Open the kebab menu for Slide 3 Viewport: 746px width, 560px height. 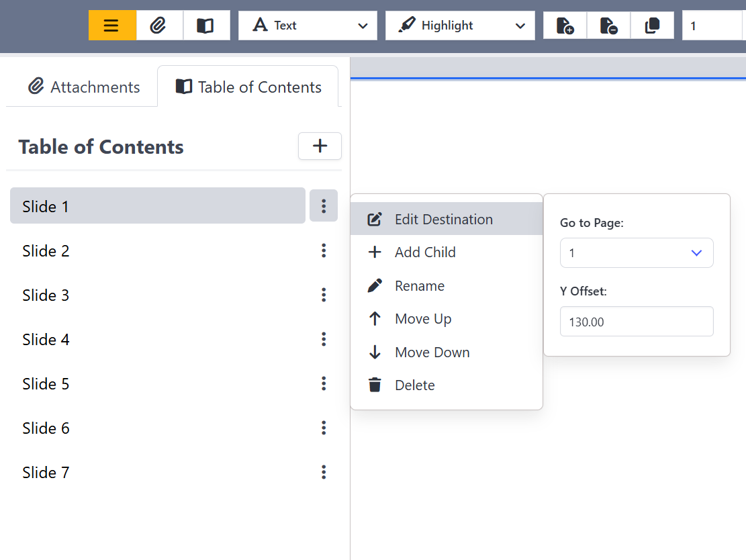coord(324,295)
